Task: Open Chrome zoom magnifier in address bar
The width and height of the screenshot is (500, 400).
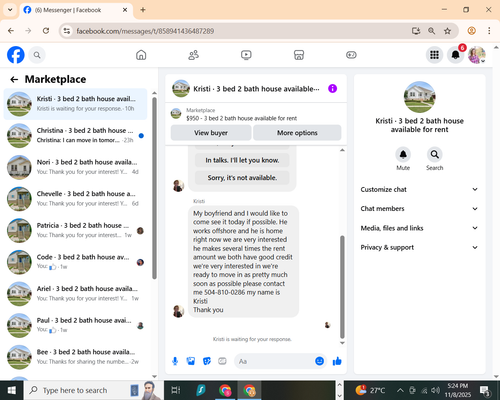Action: (x=431, y=31)
